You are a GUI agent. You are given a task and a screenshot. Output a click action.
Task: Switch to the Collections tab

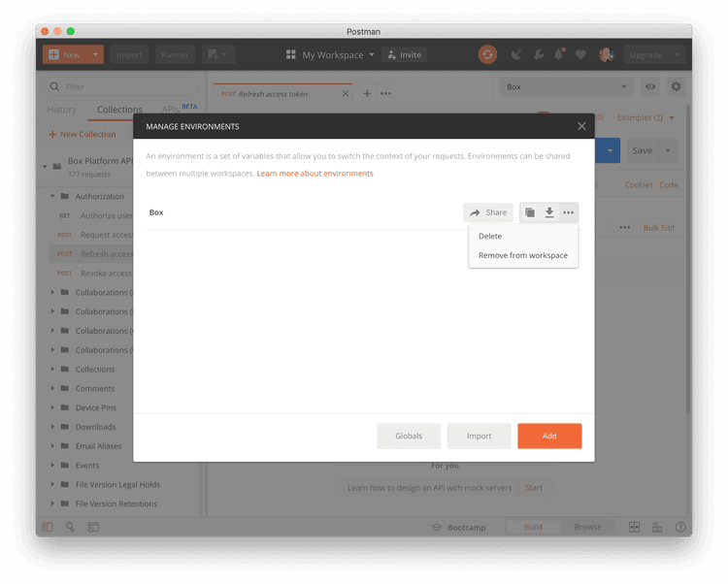pos(119,110)
